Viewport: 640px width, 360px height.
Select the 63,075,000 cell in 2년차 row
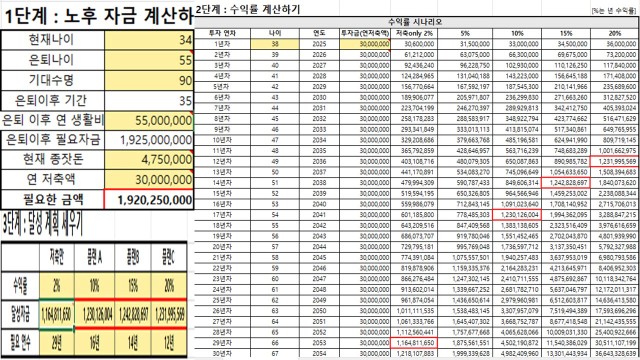coord(464,55)
